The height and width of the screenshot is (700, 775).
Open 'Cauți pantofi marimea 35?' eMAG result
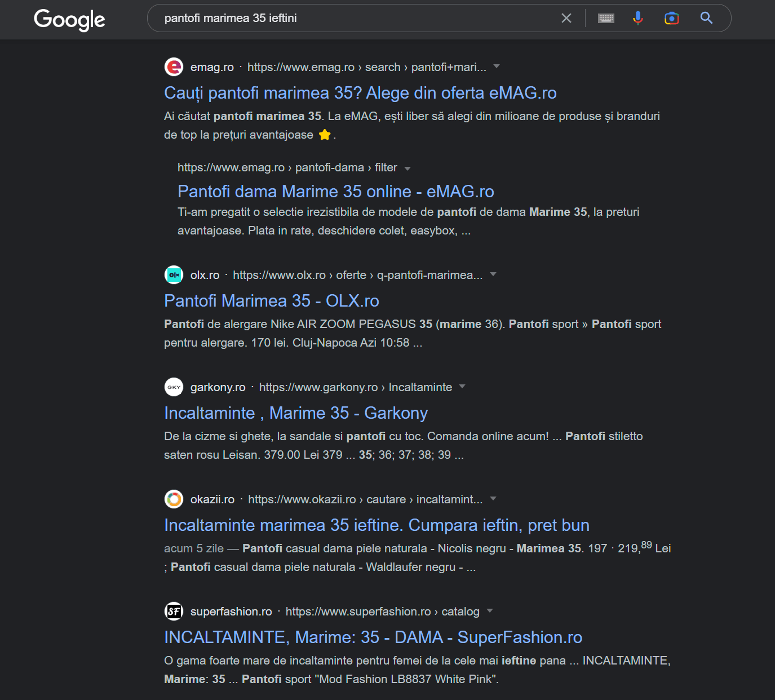click(x=360, y=93)
